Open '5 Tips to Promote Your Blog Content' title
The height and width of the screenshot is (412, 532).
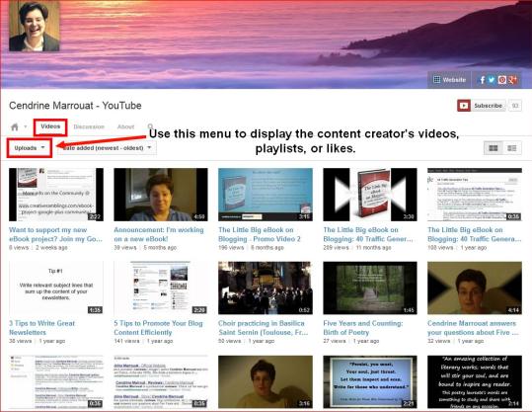coord(159,328)
